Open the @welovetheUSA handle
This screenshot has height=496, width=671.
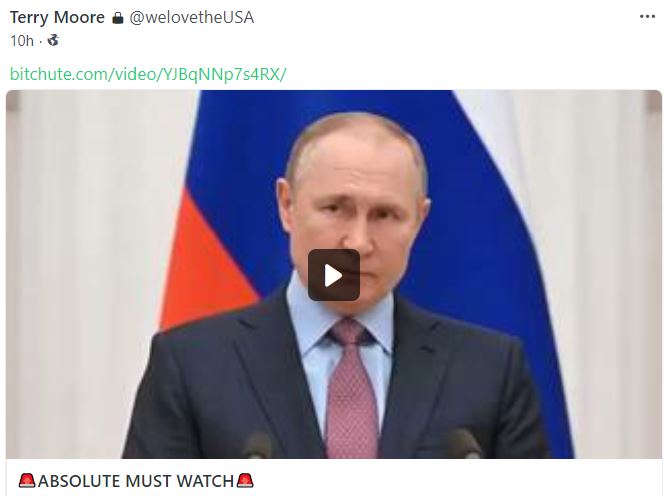[192, 18]
